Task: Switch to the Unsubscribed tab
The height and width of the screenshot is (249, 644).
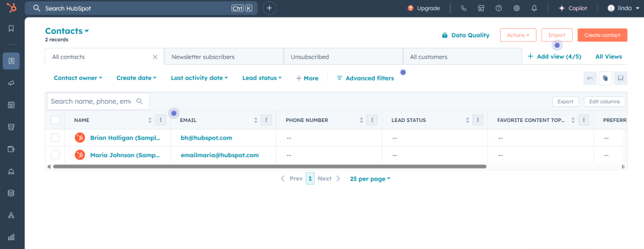Action: (x=343, y=57)
